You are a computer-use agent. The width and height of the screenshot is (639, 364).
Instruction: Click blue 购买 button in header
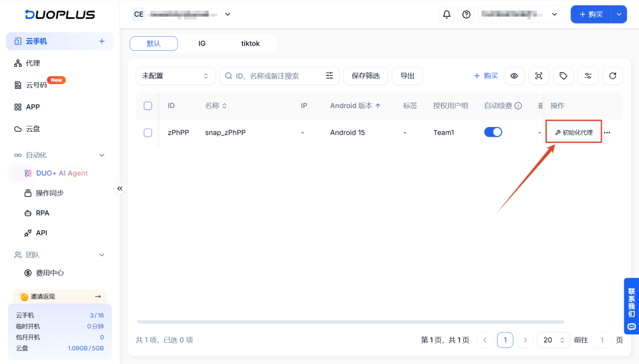coord(591,14)
